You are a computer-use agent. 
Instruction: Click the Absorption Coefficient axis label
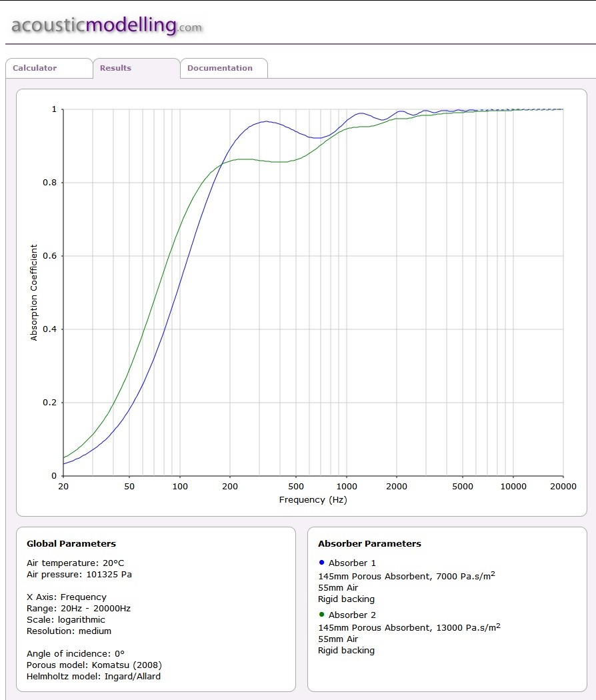pyautogui.click(x=34, y=293)
